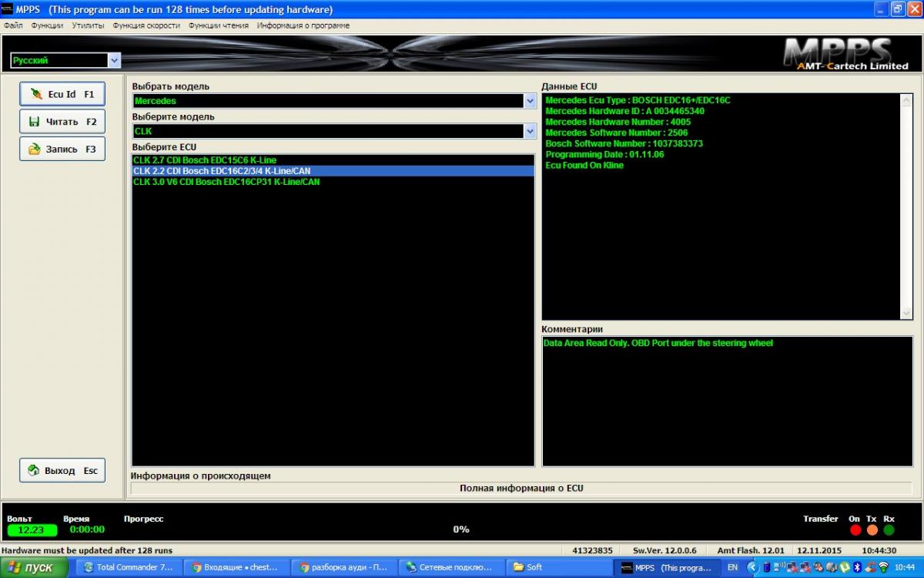
Task: Expand hidden tray icons arrow
Action: [x=753, y=567]
